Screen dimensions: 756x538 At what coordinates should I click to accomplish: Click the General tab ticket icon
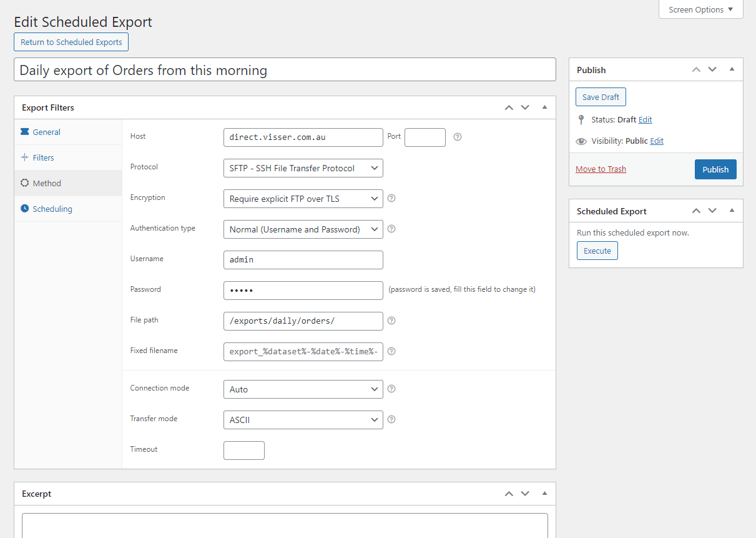[x=25, y=132]
